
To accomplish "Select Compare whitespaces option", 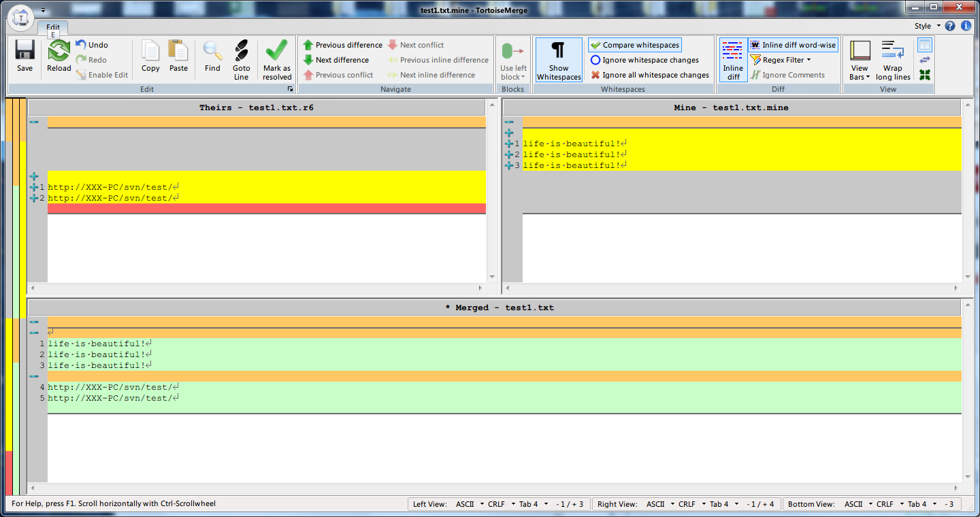I will click(x=634, y=45).
